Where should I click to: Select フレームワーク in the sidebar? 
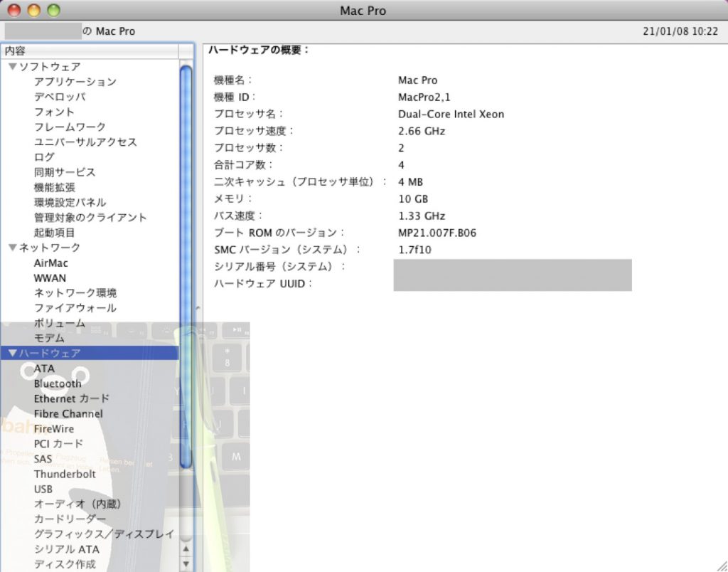tap(70, 127)
